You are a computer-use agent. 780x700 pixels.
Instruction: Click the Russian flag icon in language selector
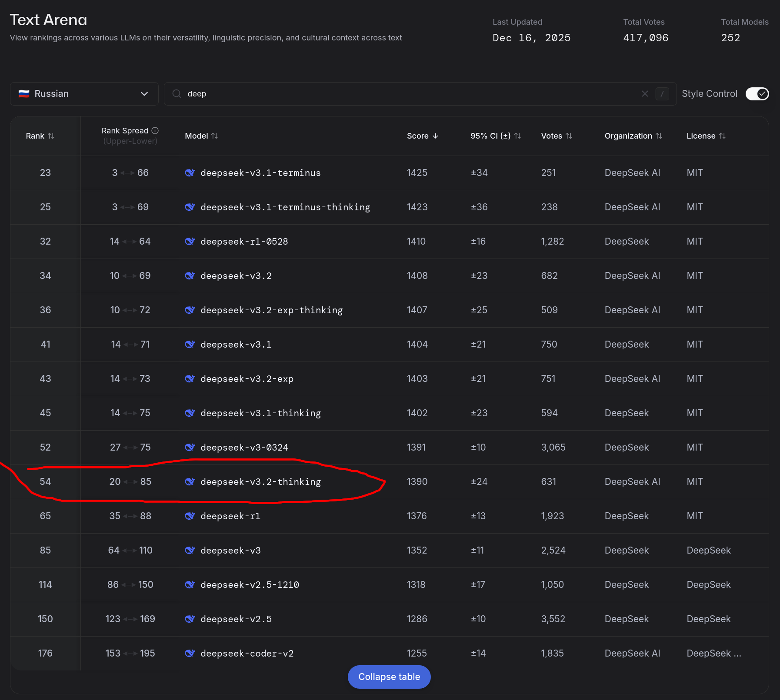(x=24, y=94)
